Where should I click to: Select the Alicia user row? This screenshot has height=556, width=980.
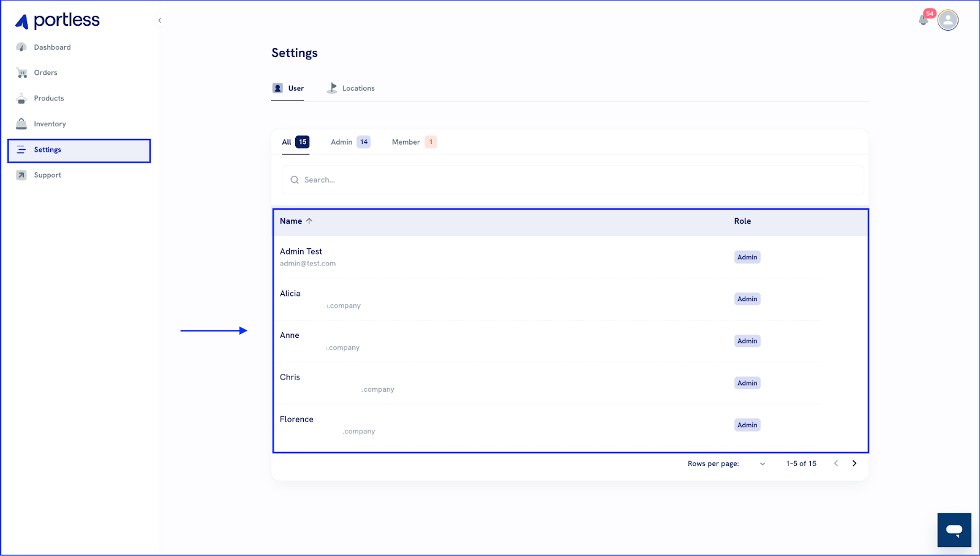pos(548,299)
